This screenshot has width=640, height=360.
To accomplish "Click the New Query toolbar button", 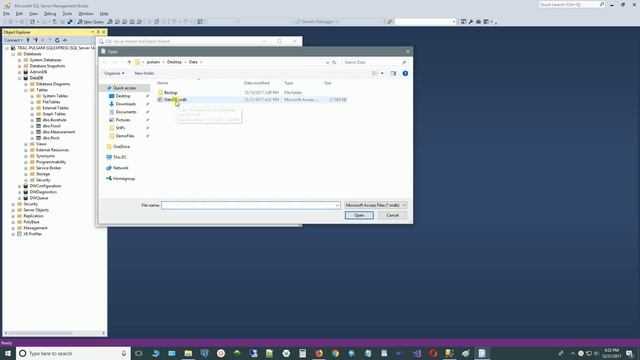I will click(91, 22).
